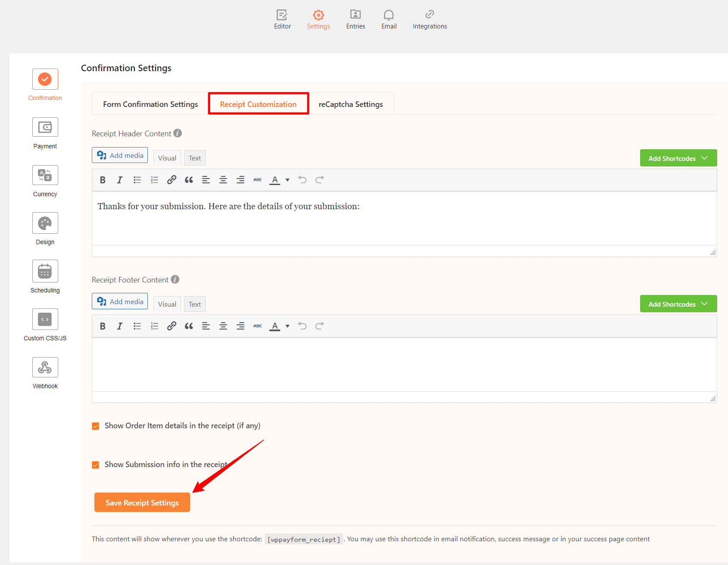Click Add media above the footer editor

[119, 301]
